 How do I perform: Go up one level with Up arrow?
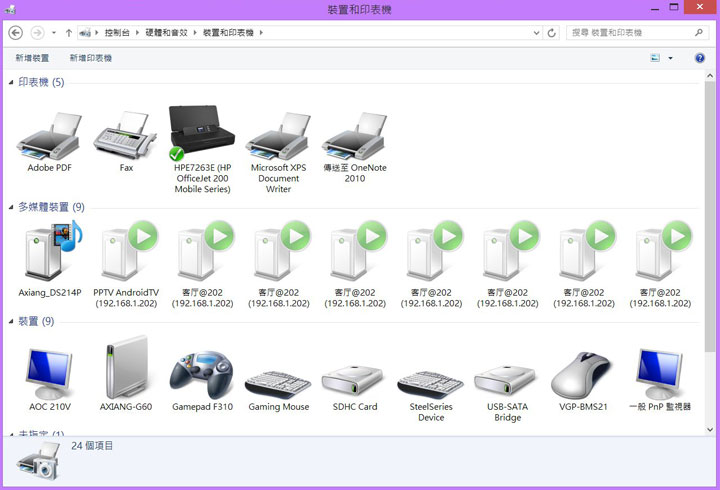coord(68,33)
